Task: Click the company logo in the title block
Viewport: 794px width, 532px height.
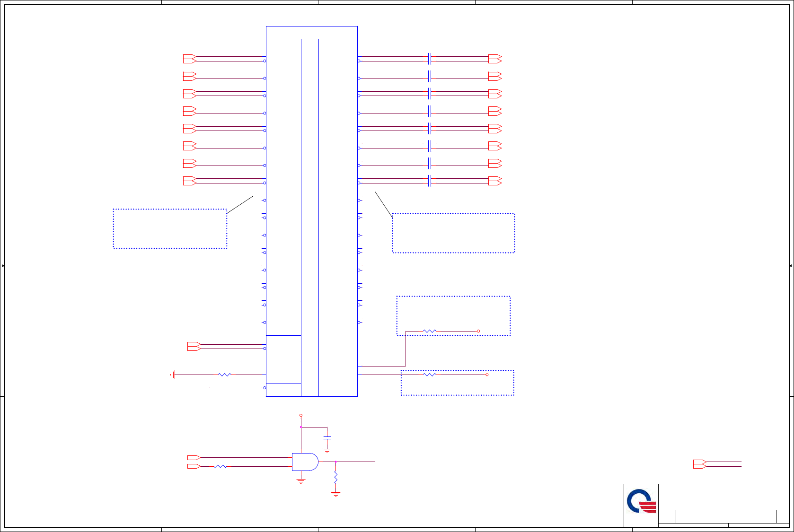Action: tap(642, 501)
